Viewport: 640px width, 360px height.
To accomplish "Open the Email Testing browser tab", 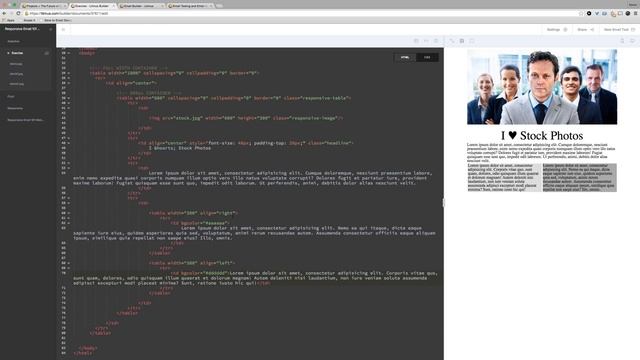I will 191,6.
